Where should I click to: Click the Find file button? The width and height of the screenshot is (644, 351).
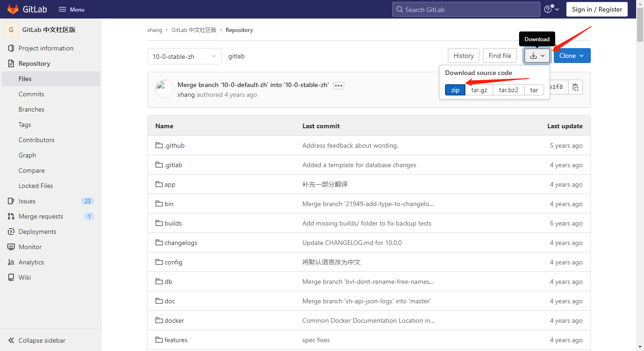coord(500,55)
